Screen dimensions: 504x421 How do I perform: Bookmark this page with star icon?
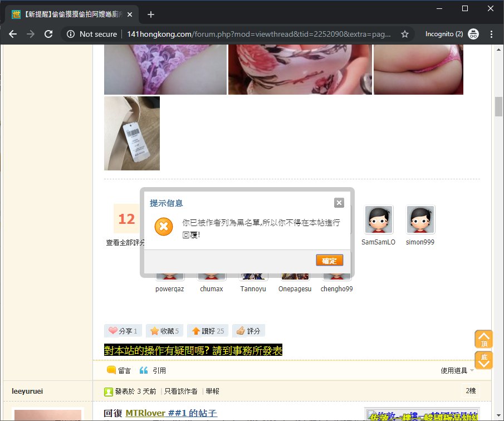pyautogui.click(x=405, y=34)
